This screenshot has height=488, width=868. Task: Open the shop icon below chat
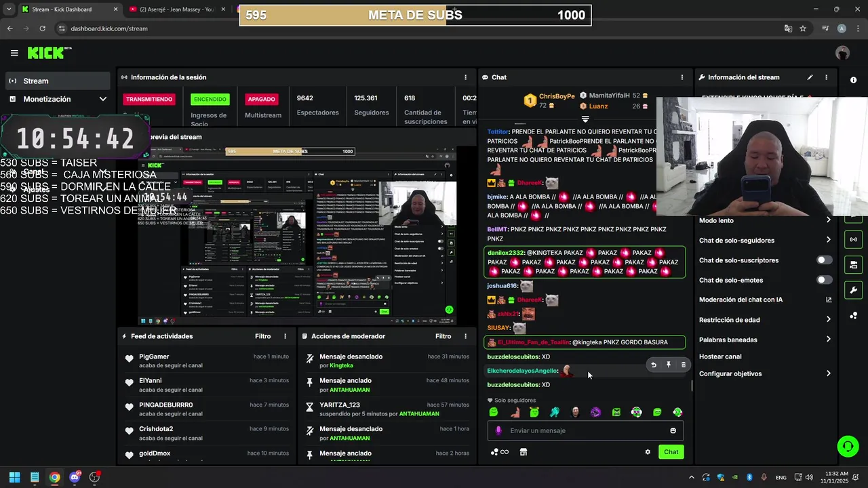(524, 452)
